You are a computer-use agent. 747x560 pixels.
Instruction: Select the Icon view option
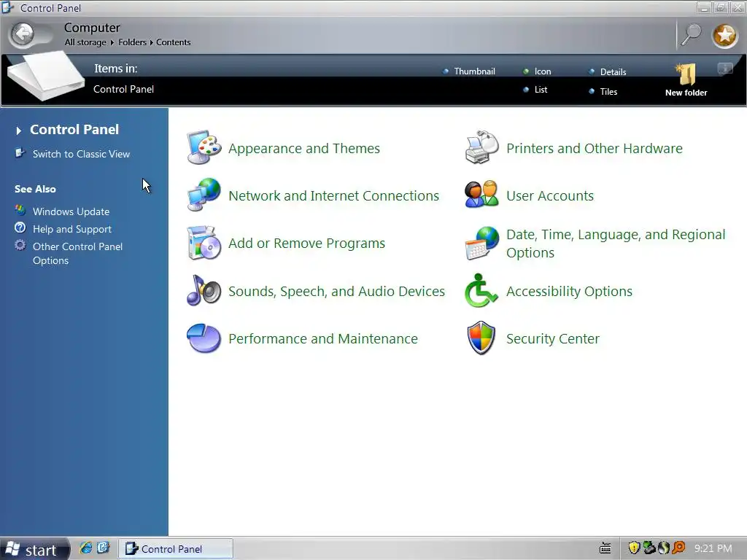[537, 71]
